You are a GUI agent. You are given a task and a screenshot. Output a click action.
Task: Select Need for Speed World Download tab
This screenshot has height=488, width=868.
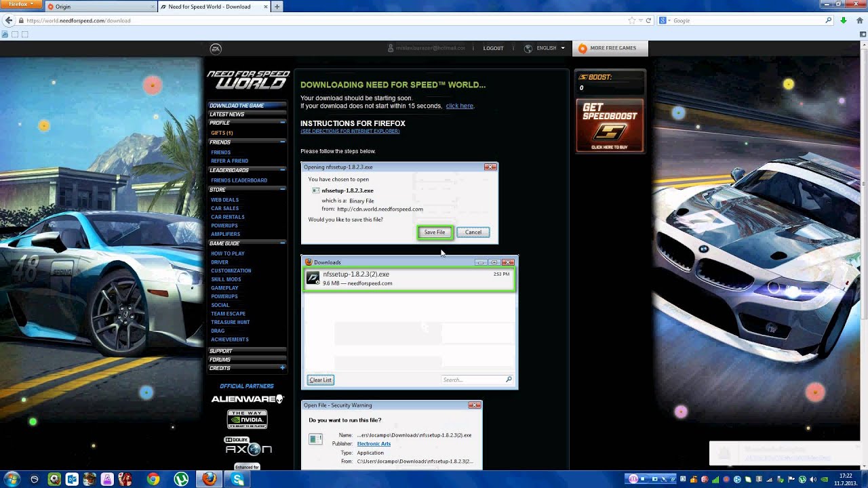click(213, 7)
